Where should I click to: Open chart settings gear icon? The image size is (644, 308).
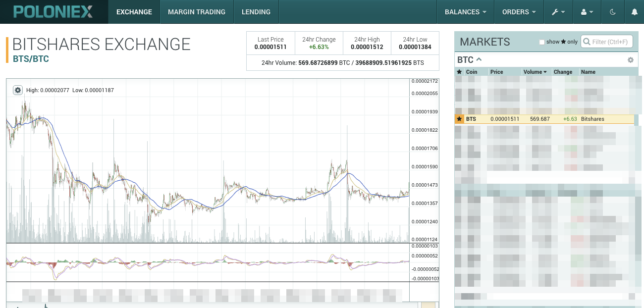18,90
